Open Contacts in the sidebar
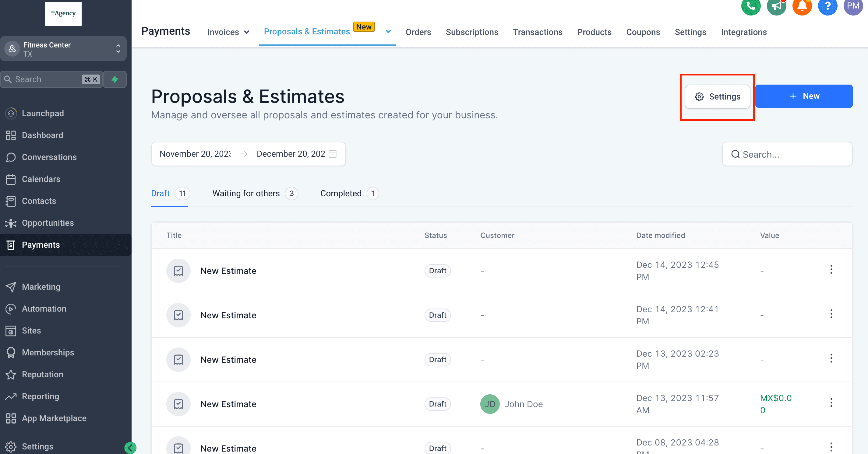The width and height of the screenshot is (868, 454). point(39,201)
